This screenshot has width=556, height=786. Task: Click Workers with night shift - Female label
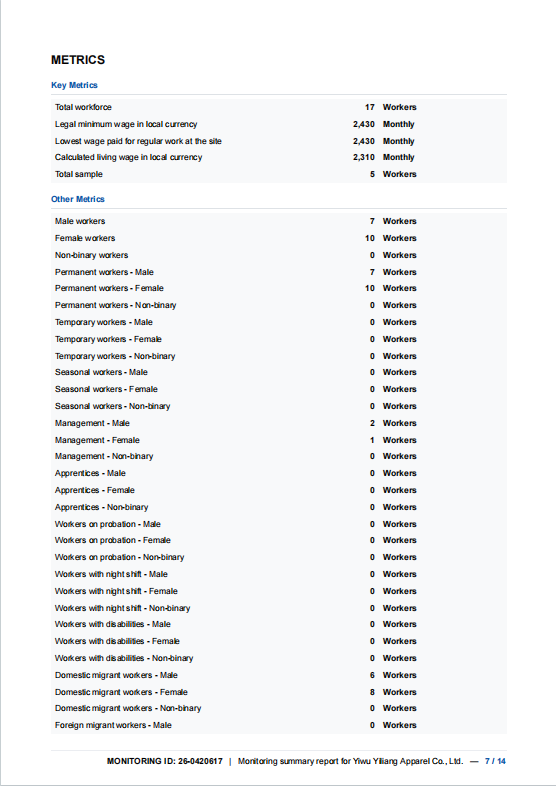pos(116,592)
